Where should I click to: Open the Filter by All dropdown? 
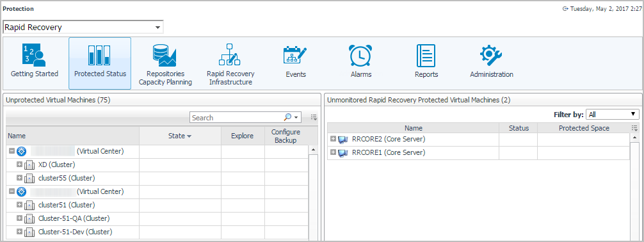(x=613, y=114)
